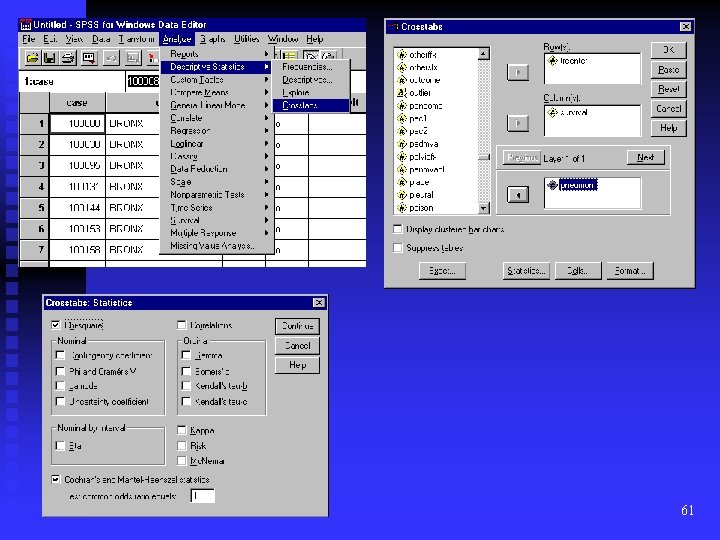Click Paste in the Crosstabs dialog

click(668, 70)
